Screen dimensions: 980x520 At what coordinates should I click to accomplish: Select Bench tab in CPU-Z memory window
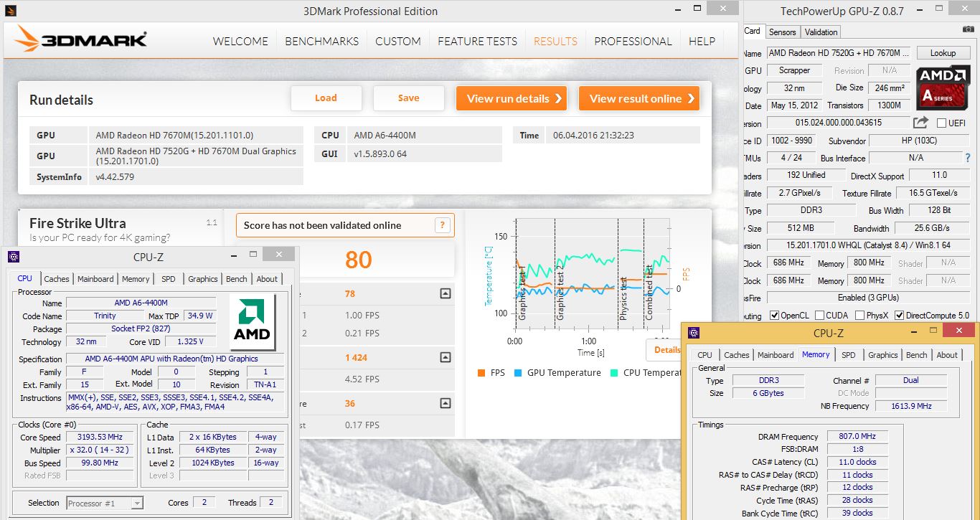click(917, 355)
